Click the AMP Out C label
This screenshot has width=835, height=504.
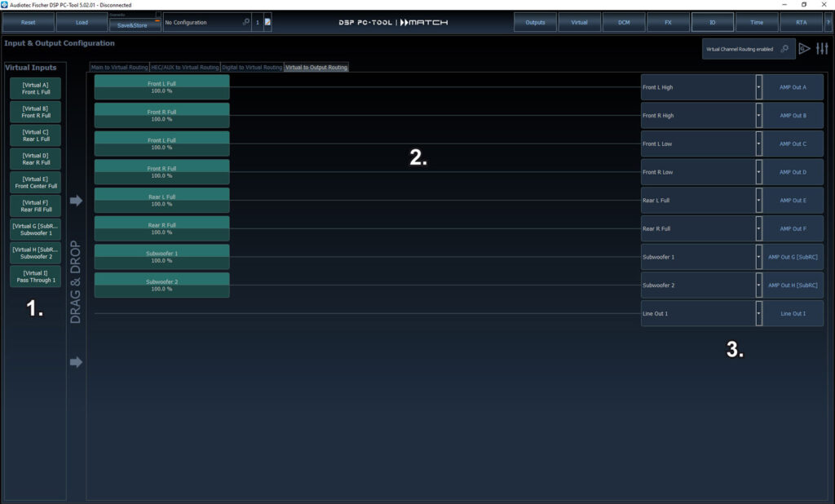tap(793, 144)
